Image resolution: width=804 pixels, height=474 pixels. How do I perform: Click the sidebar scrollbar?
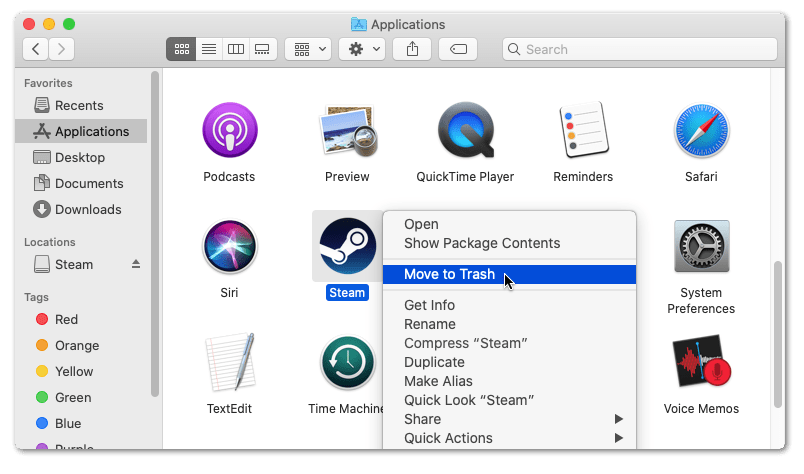(x=155, y=234)
